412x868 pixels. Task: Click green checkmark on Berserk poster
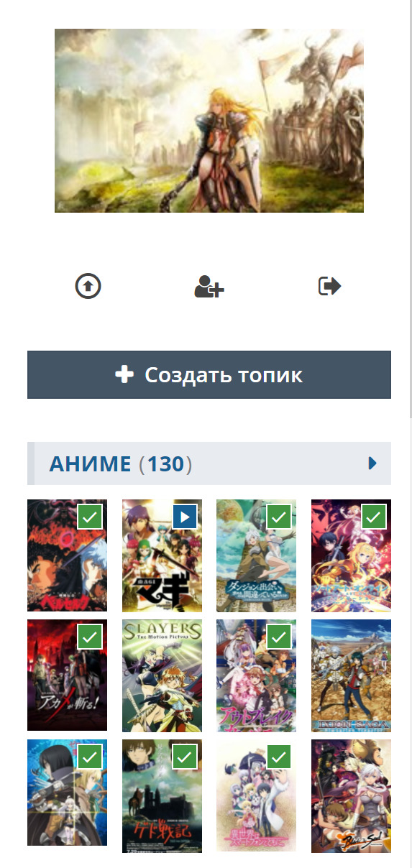(90, 516)
